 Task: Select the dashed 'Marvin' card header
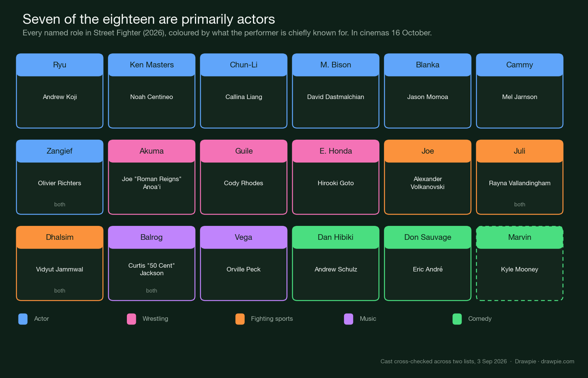point(519,237)
